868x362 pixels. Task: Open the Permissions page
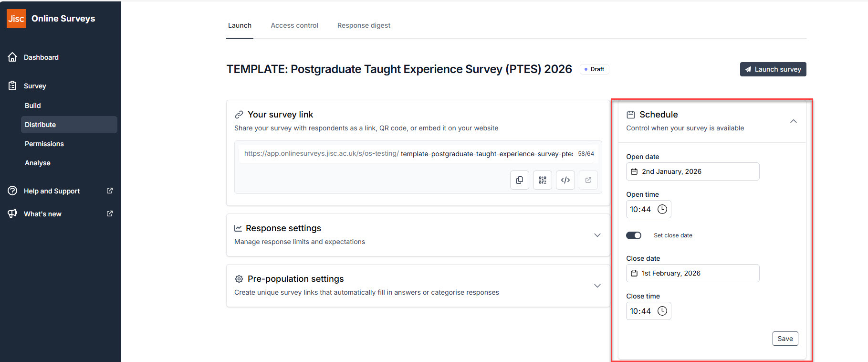pos(44,144)
